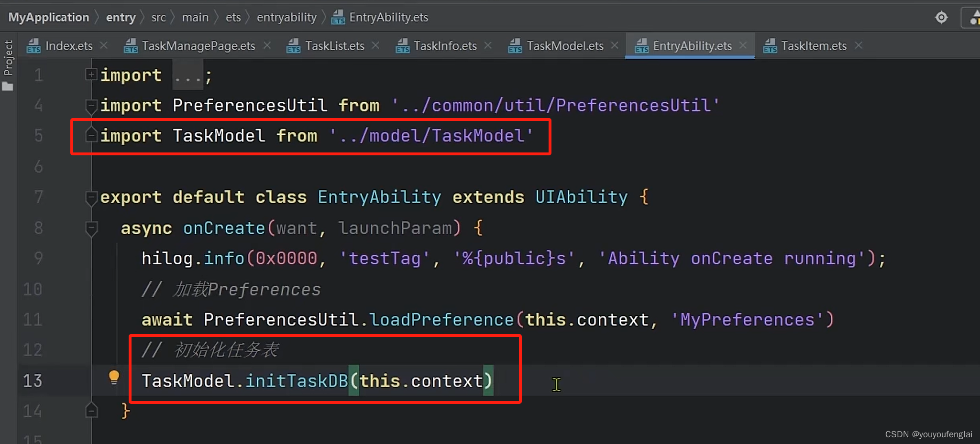The height and width of the screenshot is (444, 980).
Task: Open the TaskManagePage.ets tab
Action: click(198, 46)
